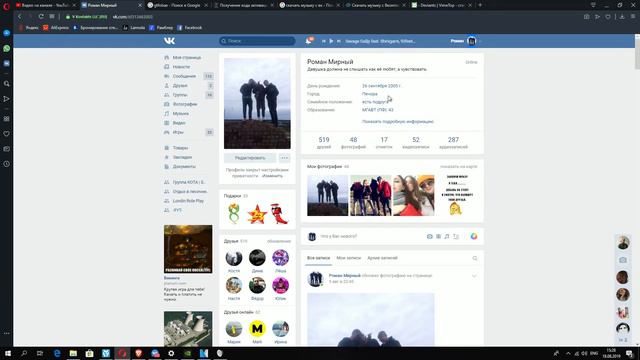Screen dimensions: 640x360
Task: Switch to Архив записей tab
Action: click(382, 258)
